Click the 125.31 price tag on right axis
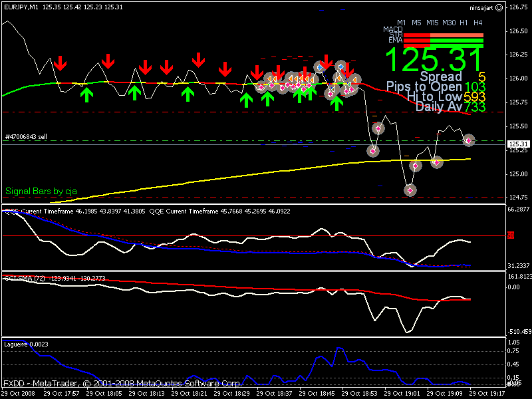The image size is (532, 399). click(518, 144)
